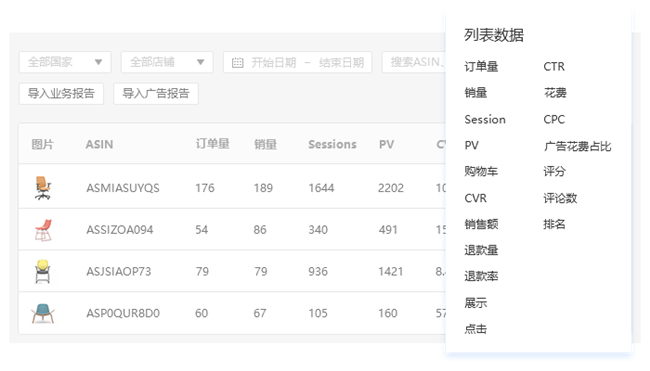Open the yellow high chair thumbnail for ASJSIAOP73
The width and height of the screenshot is (650, 371).
click(43, 272)
